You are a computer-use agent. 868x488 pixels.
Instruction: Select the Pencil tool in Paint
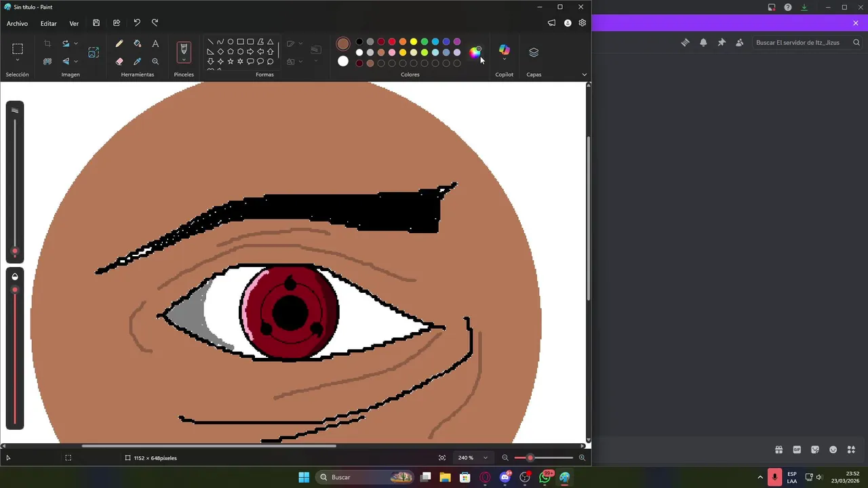pyautogui.click(x=119, y=43)
